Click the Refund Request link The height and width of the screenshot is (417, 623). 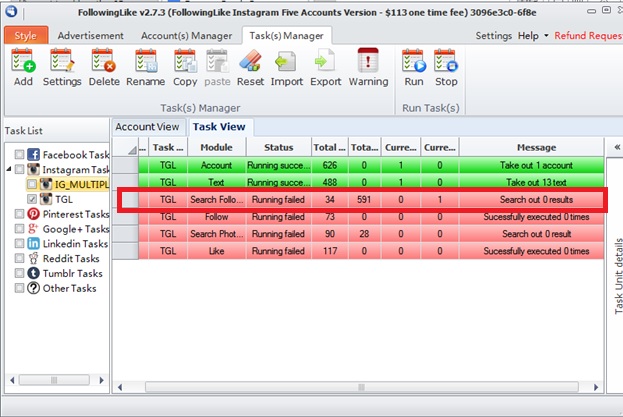click(x=588, y=36)
